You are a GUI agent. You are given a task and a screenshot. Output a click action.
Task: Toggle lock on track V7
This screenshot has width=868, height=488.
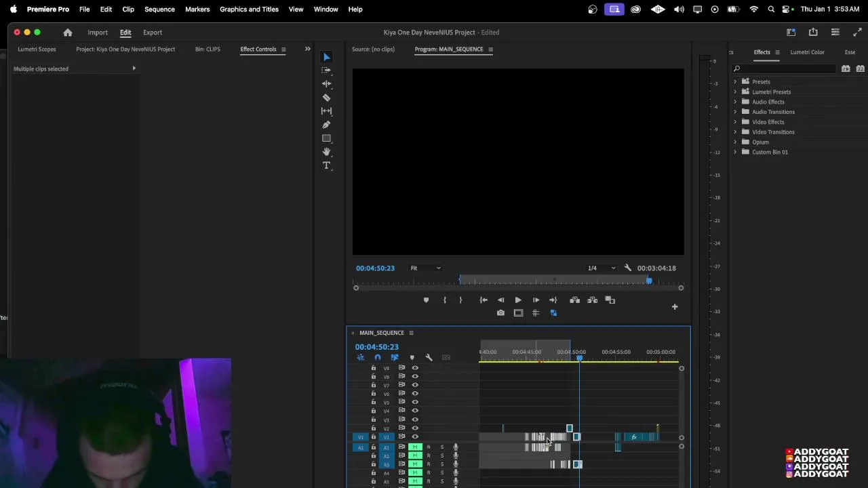pos(373,385)
